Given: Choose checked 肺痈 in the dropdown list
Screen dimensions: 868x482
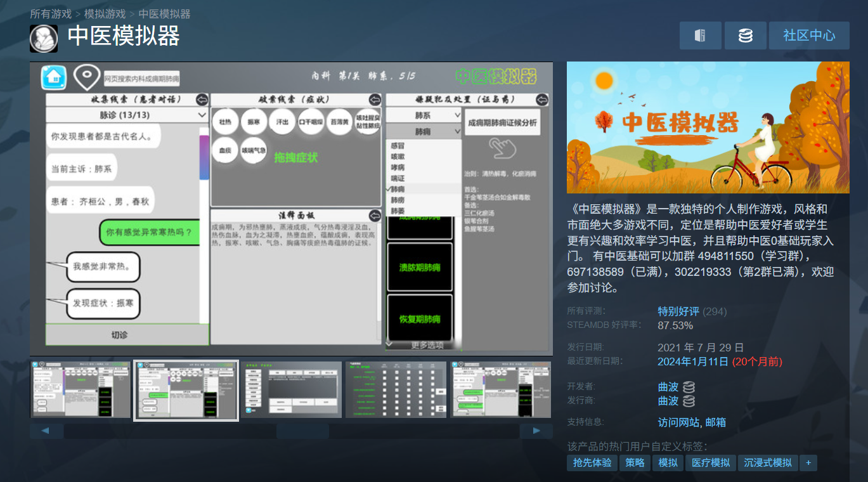Looking at the screenshot, I should point(424,189).
